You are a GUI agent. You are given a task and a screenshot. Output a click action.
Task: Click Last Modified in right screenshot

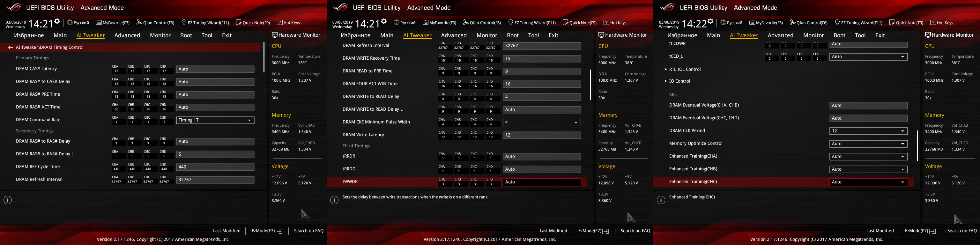click(880, 231)
